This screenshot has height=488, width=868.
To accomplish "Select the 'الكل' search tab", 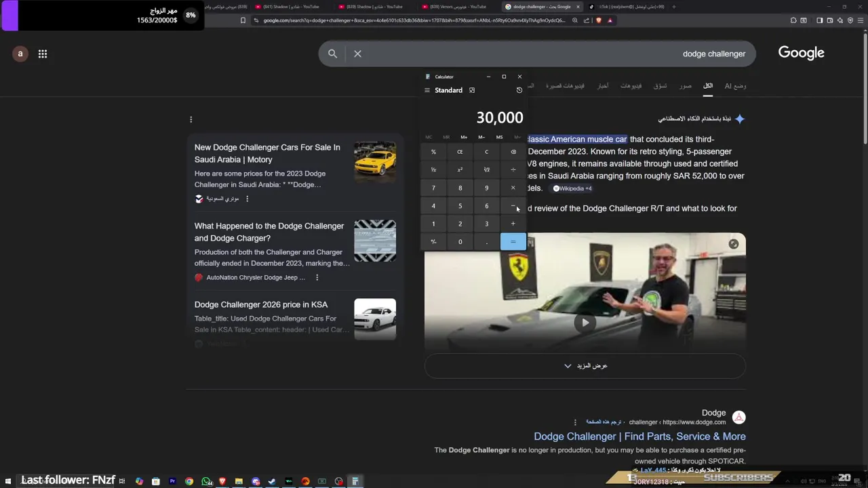I will pos(707,85).
